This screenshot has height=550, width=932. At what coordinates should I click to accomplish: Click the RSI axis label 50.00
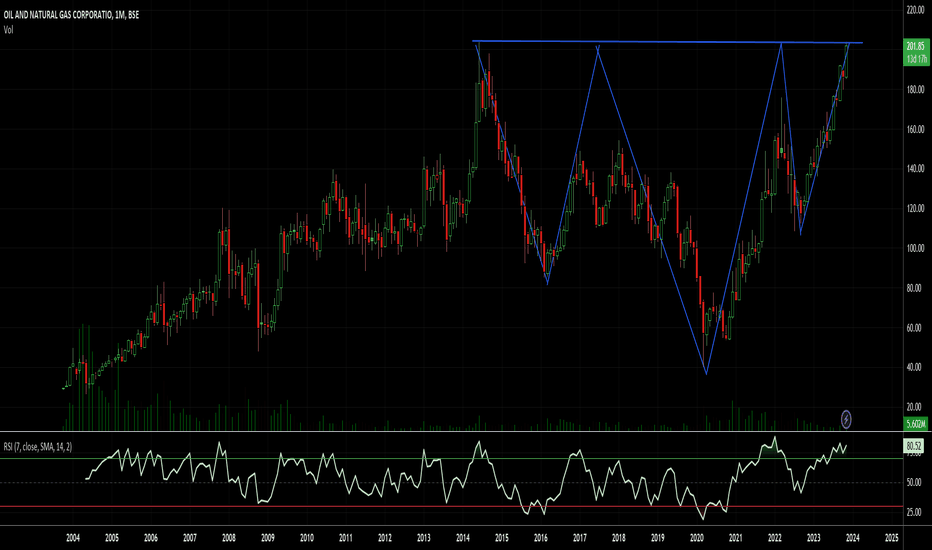pos(914,483)
